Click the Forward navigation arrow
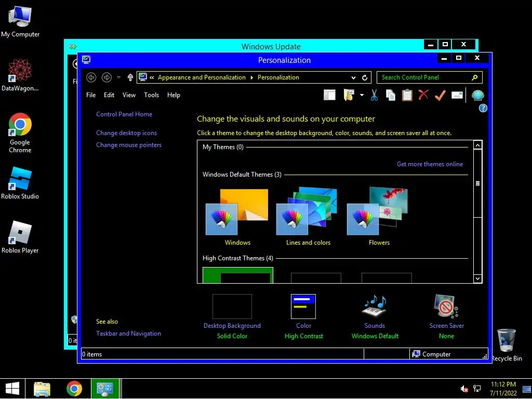Screen dimensions: 532x399 (x=107, y=77)
